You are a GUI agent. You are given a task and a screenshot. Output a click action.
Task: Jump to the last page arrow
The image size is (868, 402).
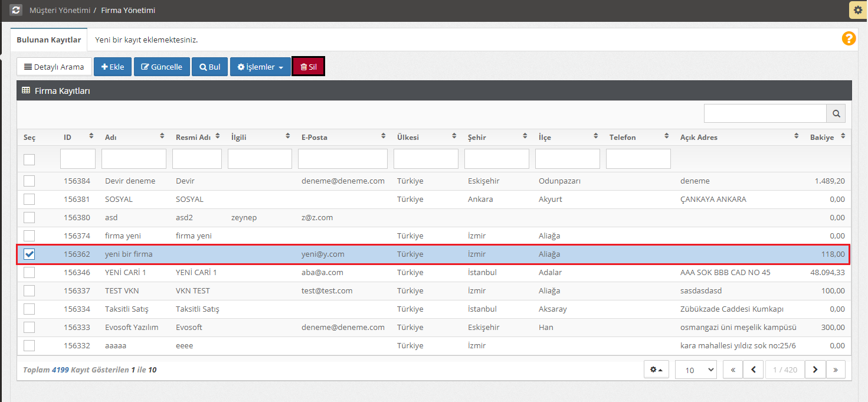tap(836, 370)
